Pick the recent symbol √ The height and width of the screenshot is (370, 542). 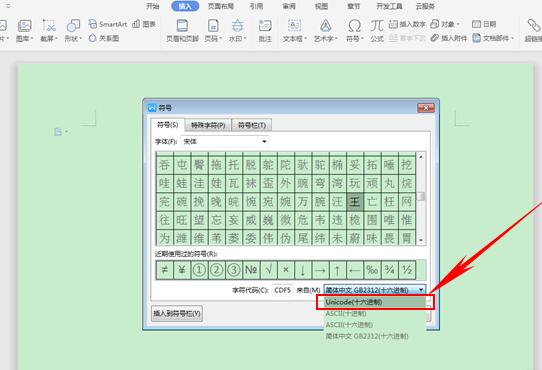(268, 270)
